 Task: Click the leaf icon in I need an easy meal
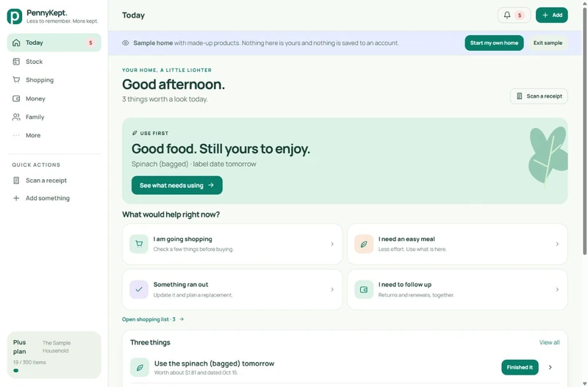(364, 244)
